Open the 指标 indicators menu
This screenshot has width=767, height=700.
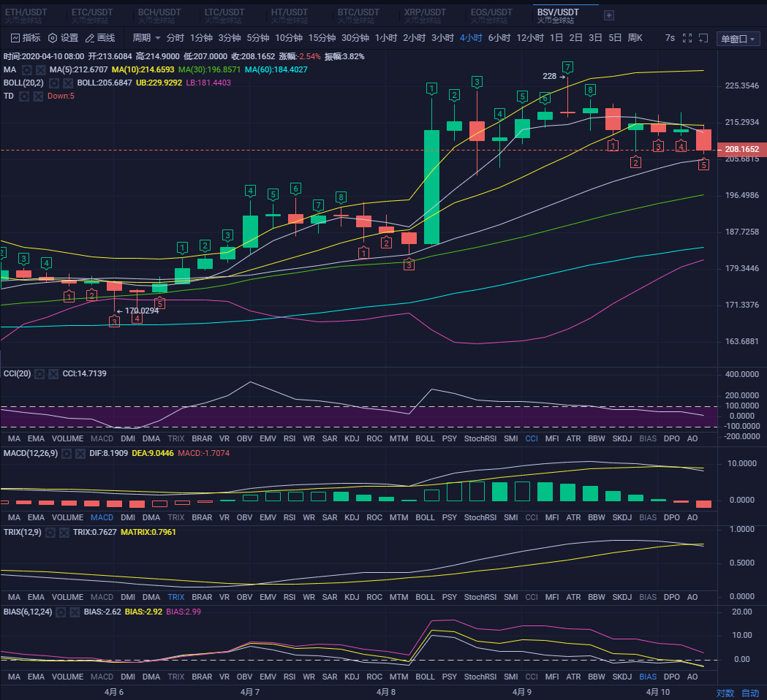click(x=26, y=38)
